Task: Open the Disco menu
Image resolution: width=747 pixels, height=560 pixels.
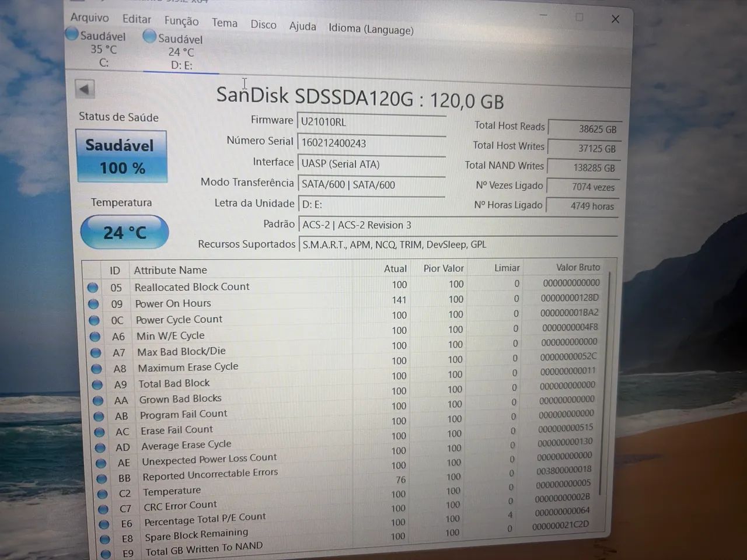Action: pyautogui.click(x=263, y=24)
